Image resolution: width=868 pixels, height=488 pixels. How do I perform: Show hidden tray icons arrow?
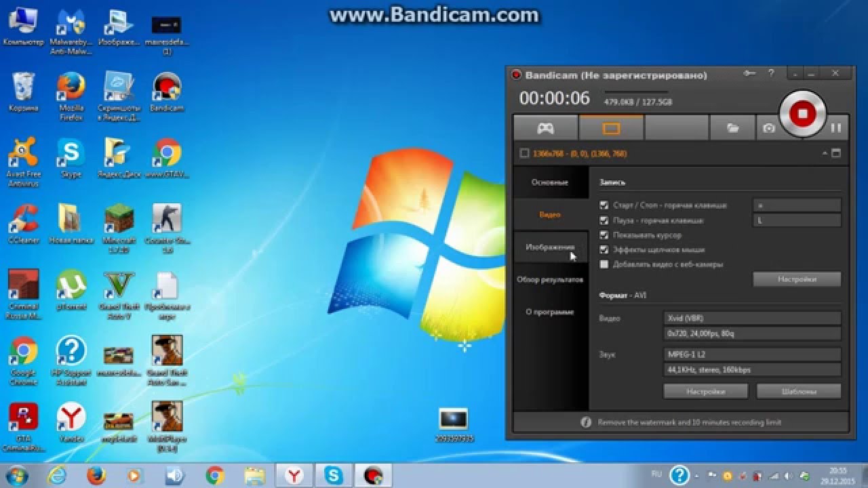[697, 475]
